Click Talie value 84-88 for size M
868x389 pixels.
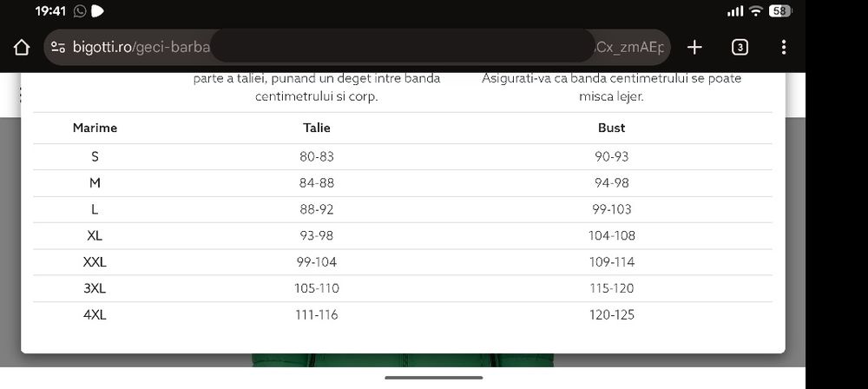[x=317, y=183]
